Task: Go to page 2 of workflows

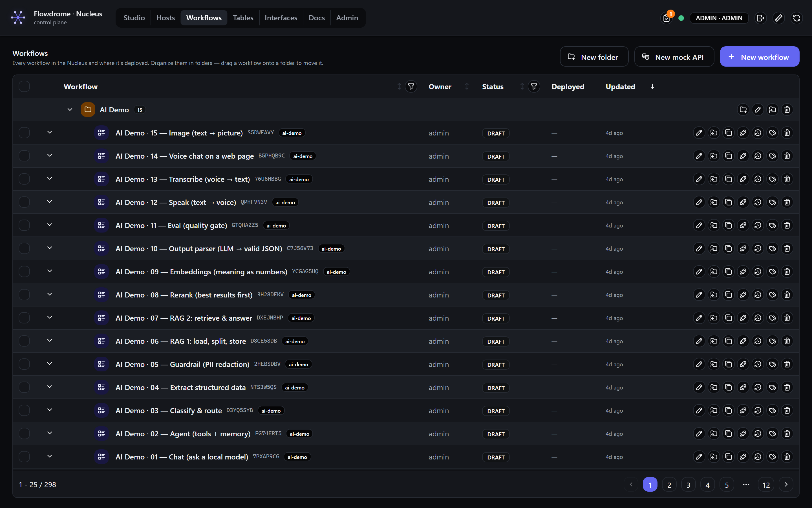Action: pyautogui.click(x=669, y=485)
